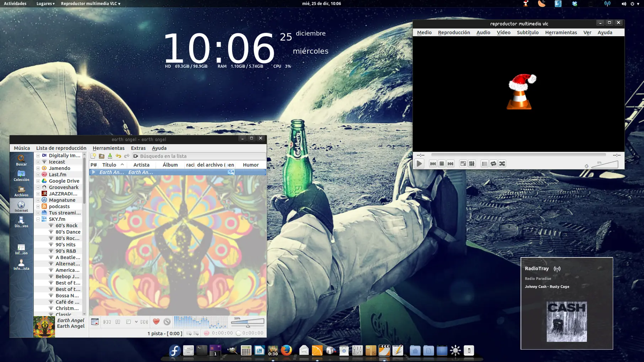Open the Colección section in the sidebar
Screen dimensions: 644x362
coord(21,176)
